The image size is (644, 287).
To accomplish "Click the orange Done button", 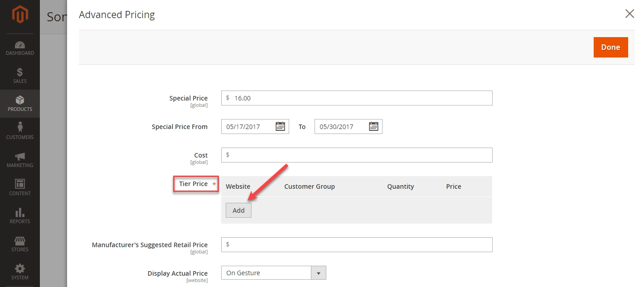I will coord(610,47).
